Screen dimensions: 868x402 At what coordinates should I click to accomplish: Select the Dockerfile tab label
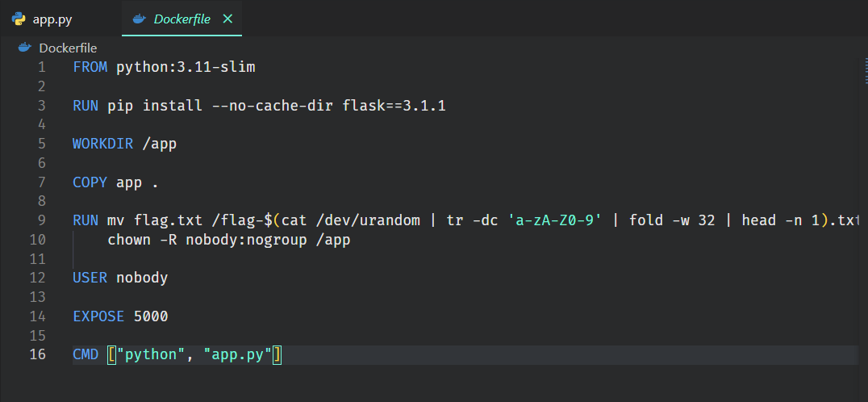(x=182, y=19)
